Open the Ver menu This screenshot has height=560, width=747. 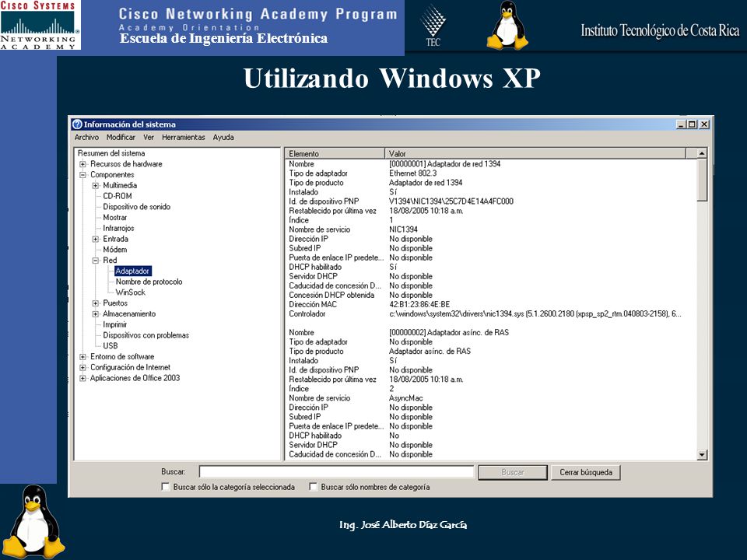tap(149, 137)
